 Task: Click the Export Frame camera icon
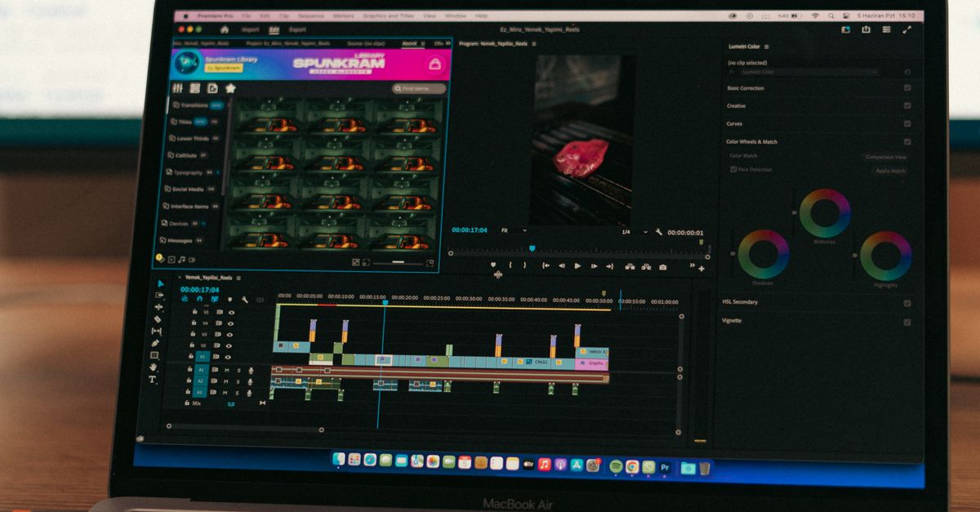[662, 266]
